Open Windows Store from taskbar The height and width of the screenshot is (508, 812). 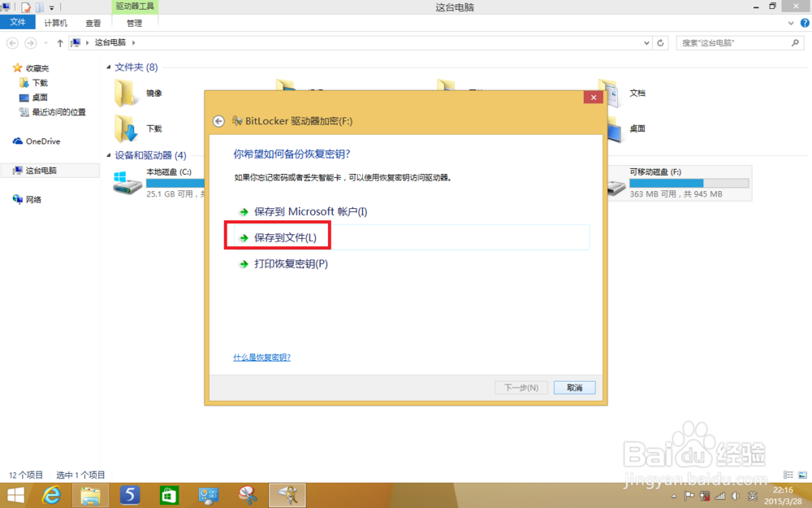click(169, 495)
